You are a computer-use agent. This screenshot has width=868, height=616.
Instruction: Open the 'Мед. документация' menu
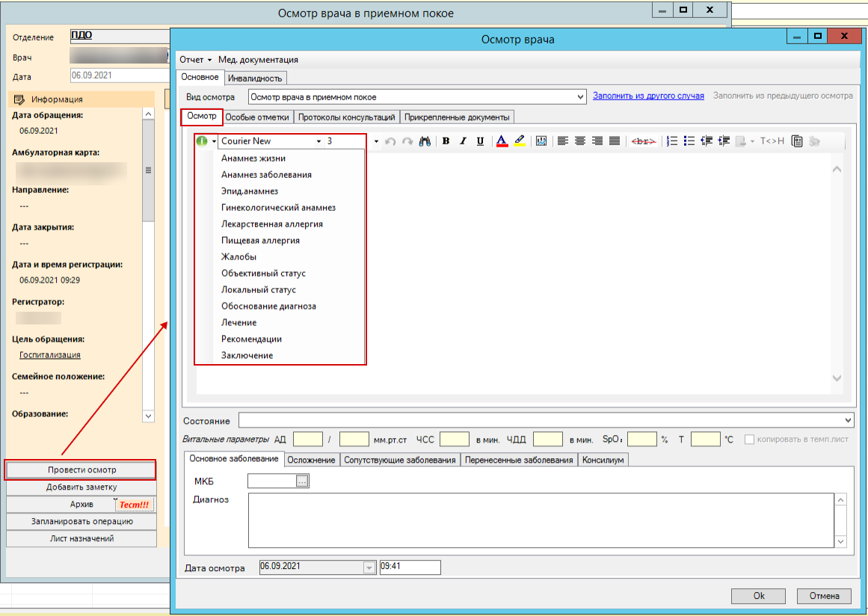[259, 60]
